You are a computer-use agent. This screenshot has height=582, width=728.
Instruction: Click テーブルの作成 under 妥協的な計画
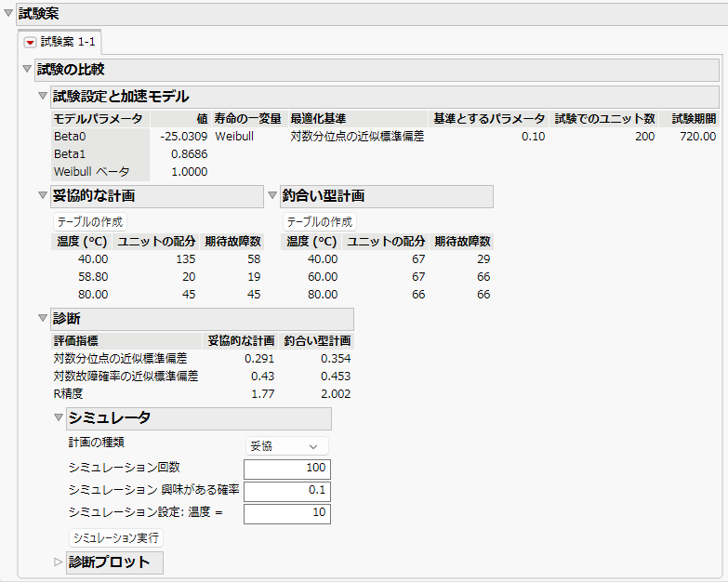pyautogui.click(x=90, y=222)
